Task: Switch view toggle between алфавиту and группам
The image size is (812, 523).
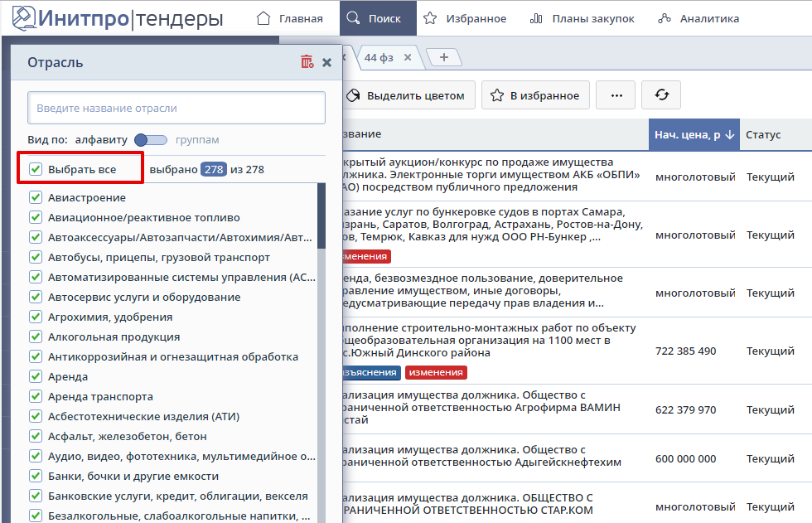Action: [151, 140]
